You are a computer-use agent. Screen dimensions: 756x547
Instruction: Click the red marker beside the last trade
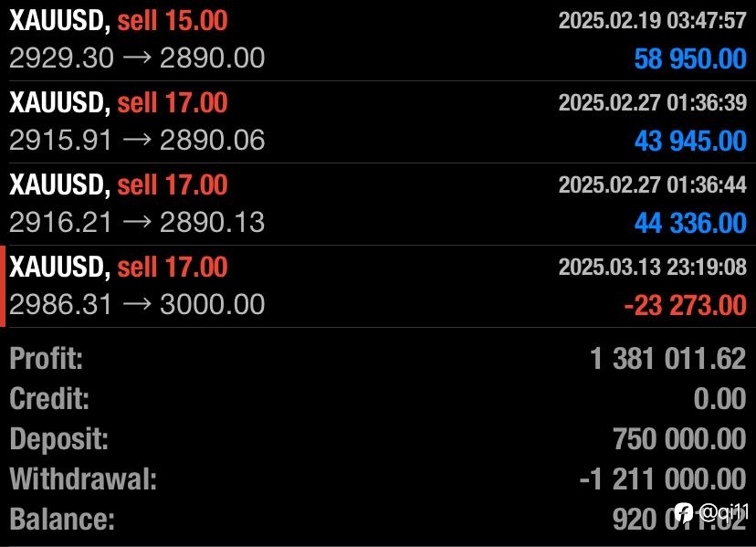[x=3, y=286]
